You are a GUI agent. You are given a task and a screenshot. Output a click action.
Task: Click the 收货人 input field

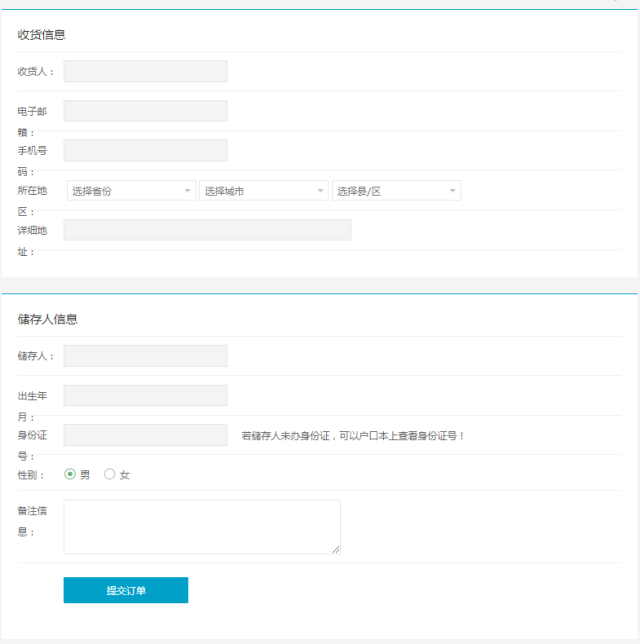pyautogui.click(x=145, y=71)
